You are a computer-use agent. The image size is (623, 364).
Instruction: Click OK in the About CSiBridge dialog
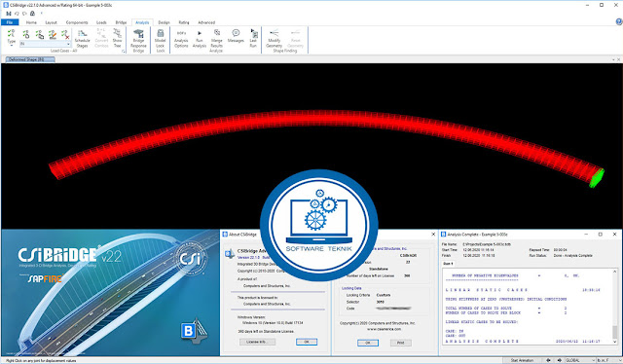point(307,342)
